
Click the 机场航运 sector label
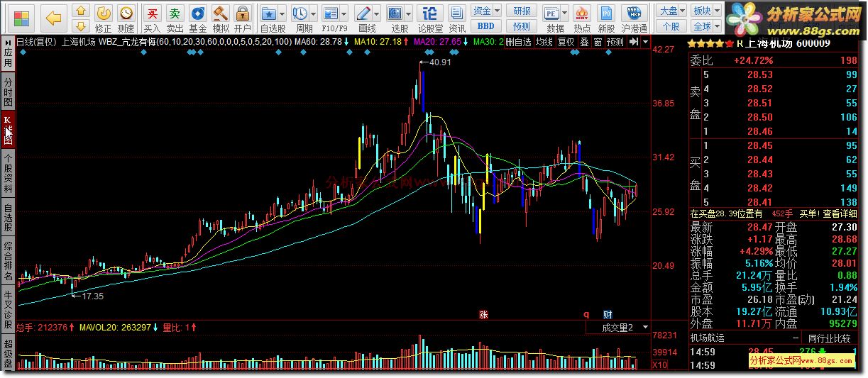pyautogui.click(x=708, y=338)
